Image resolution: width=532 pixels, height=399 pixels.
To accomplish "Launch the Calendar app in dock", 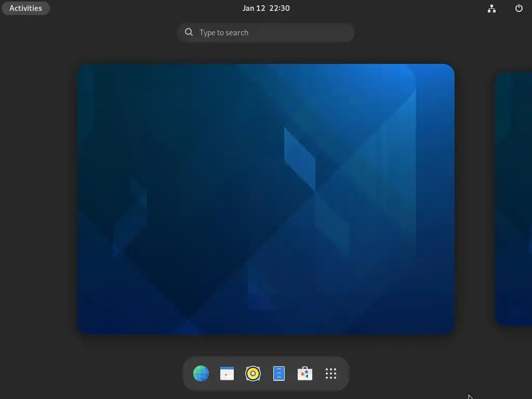I will (x=227, y=374).
